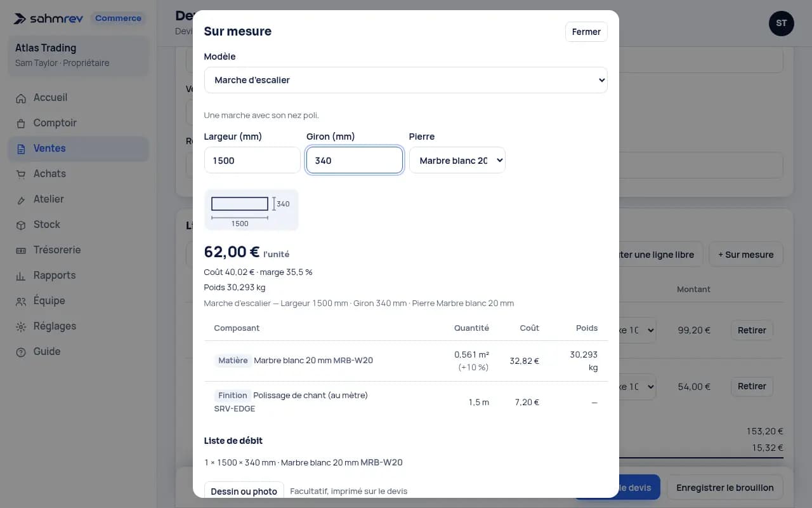Screen dimensions: 812x508
Task: Open Accueil via its house icon
Action: pyautogui.click(x=21, y=98)
